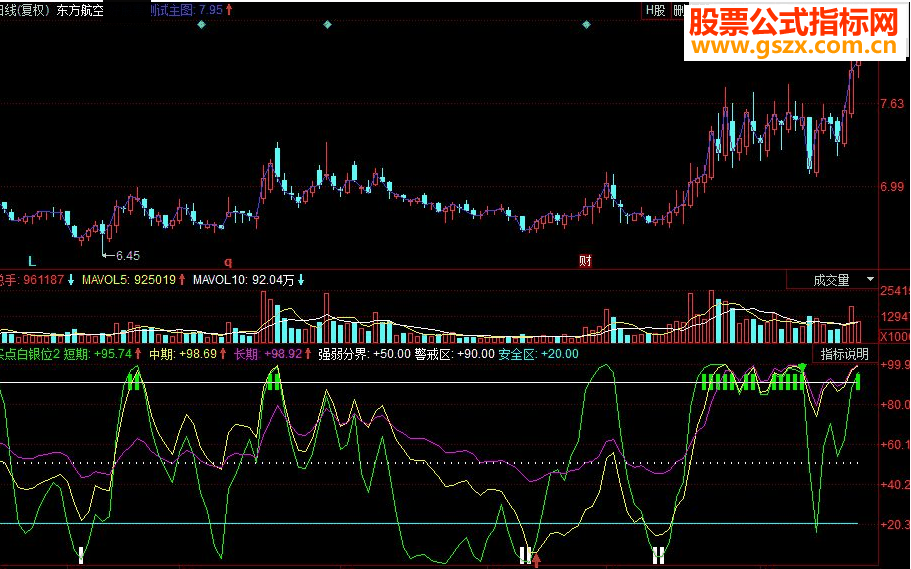Viewport: 911px width, 569px height.
Task: Click the +40.2 indicator axis label
Action: coord(895,485)
